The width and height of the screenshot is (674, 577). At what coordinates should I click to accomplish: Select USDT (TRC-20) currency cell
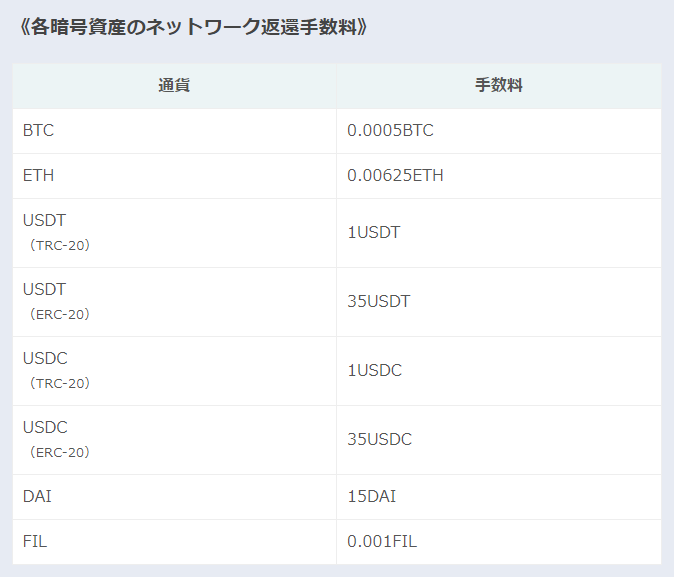pos(174,233)
